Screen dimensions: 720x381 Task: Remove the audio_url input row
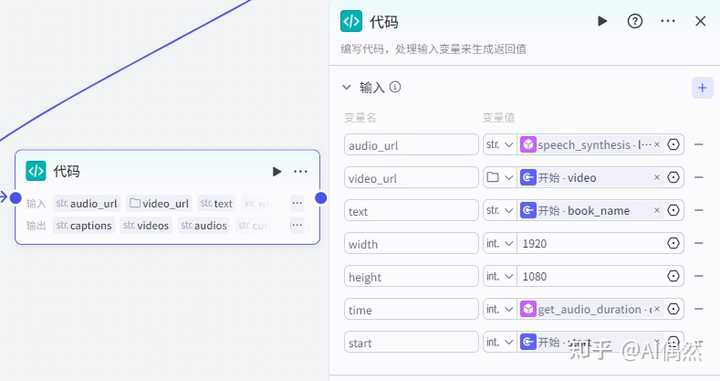tap(699, 145)
